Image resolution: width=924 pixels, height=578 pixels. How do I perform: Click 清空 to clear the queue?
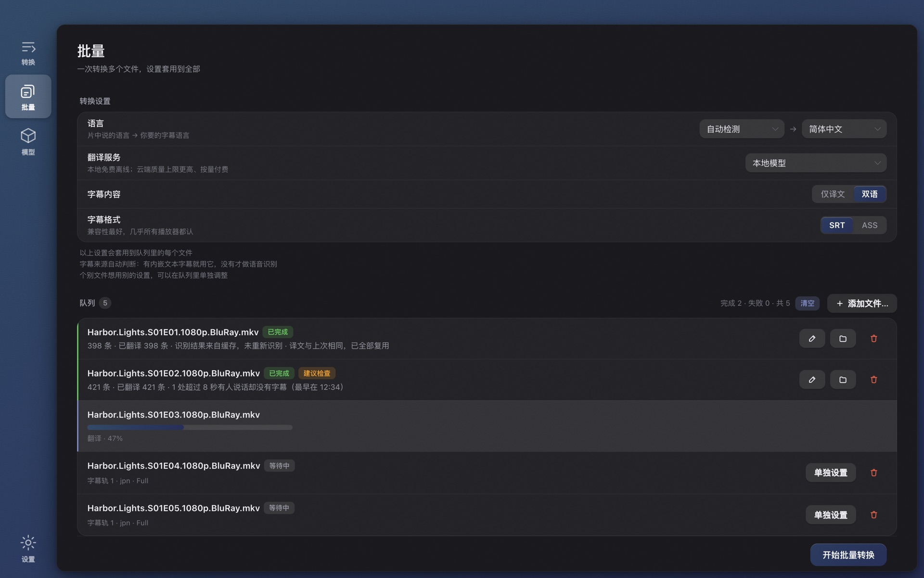[807, 303]
